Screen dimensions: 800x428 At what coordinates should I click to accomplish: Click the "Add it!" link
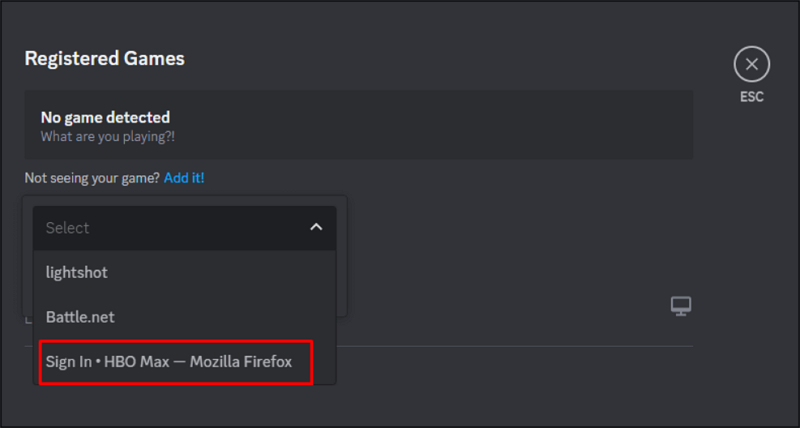[184, 178]
